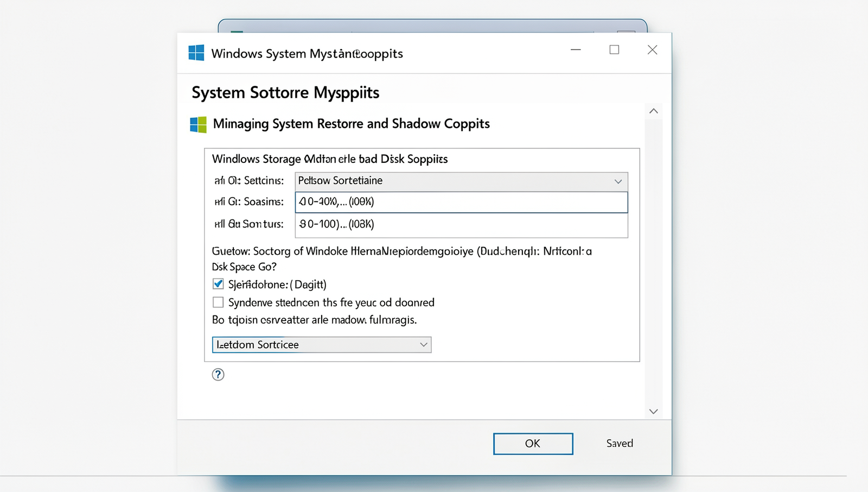Click the Windows logo in title bar

[x=196, y=53]
